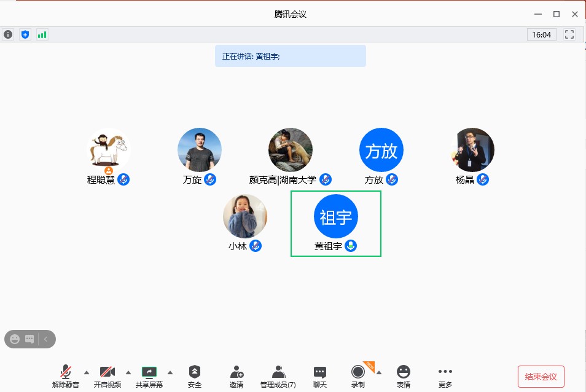
Task: Click the End Meeting (结束会议) button
Action: [x=541, y=377]
